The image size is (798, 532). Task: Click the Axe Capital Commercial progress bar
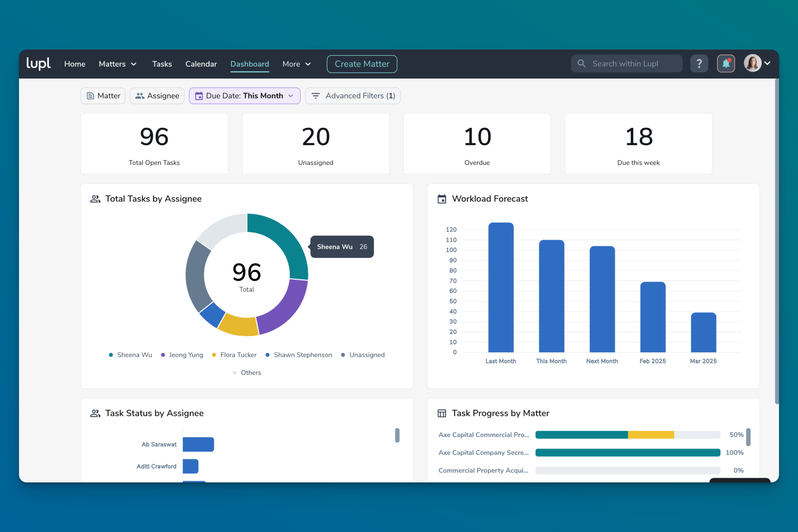click(x=628, y=435)
